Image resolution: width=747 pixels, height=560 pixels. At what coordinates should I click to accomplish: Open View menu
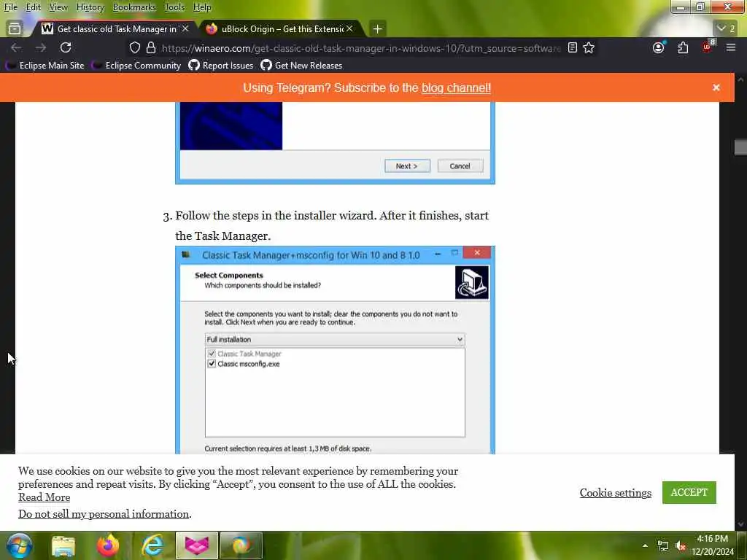tap(58, 7)
